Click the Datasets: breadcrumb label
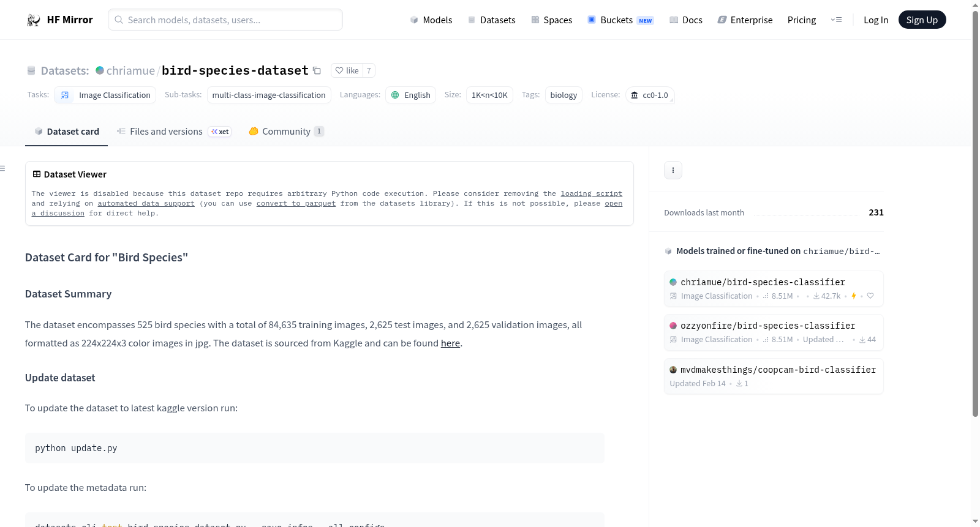This screenshot has width=980, height=527. 65,70
